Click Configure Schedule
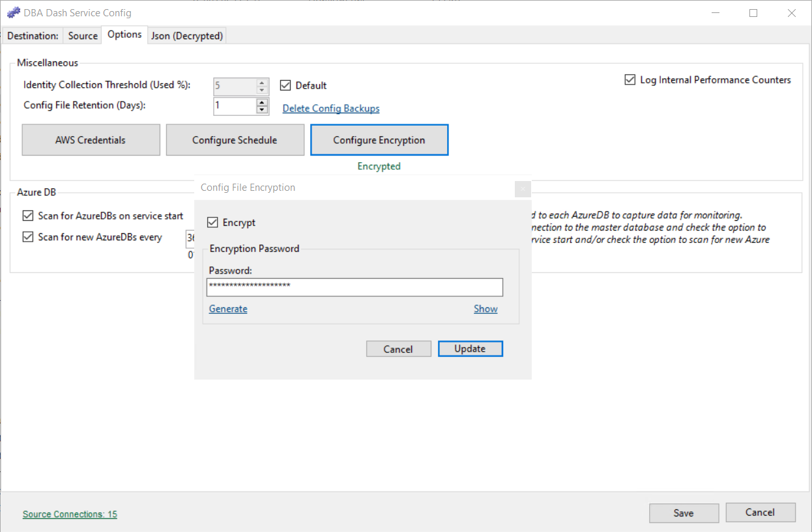 235,139
